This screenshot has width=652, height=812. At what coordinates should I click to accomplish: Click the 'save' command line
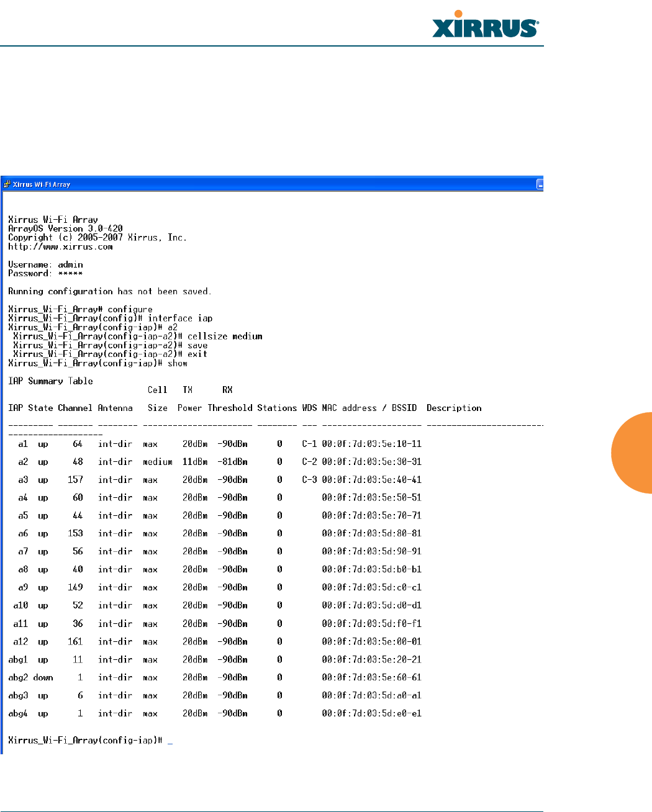(x=111, y=345)
